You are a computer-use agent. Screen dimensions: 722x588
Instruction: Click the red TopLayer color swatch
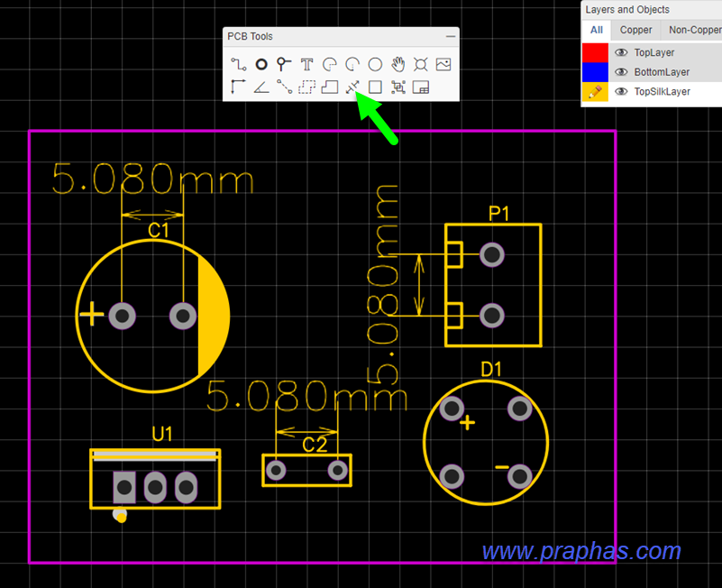(595, 52)
